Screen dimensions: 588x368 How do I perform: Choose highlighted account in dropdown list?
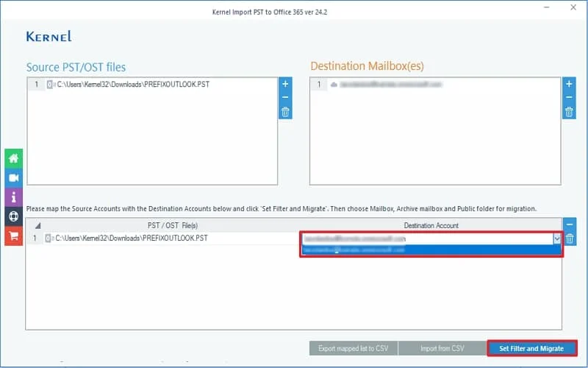431,250
